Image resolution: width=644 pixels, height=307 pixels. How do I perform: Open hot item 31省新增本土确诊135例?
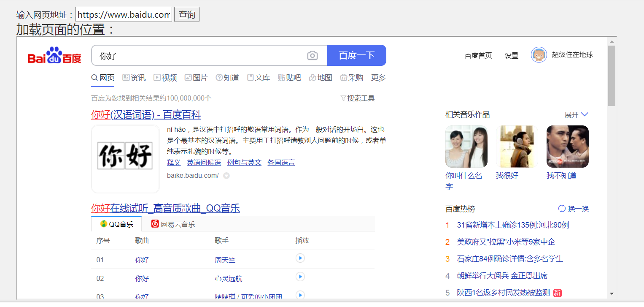click(513, 225)
